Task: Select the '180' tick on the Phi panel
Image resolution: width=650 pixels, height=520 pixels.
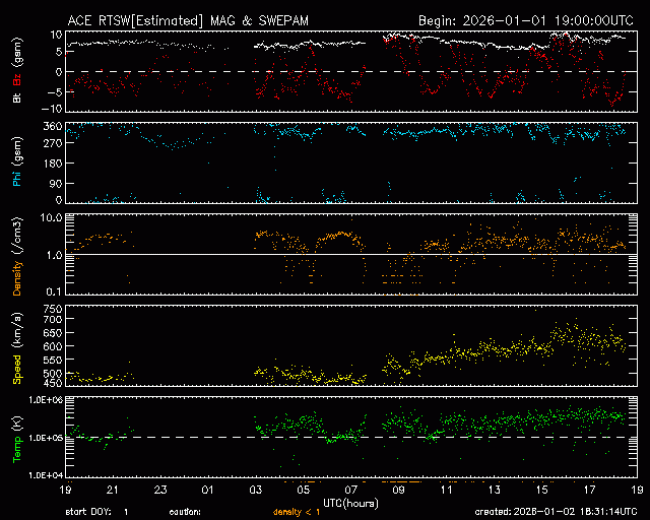Action: tap(53, 163)
